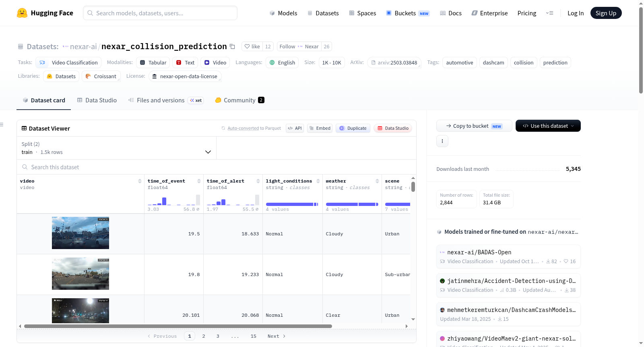This screenshot has height=347, width=644.
Task: Click the Hugging Face logo emoji
Action: (x=22, y=13)
